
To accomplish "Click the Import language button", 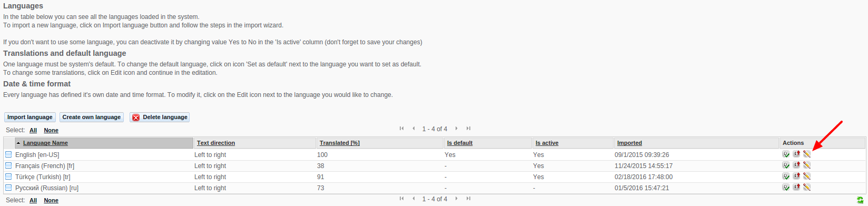I will click(30, 117).
